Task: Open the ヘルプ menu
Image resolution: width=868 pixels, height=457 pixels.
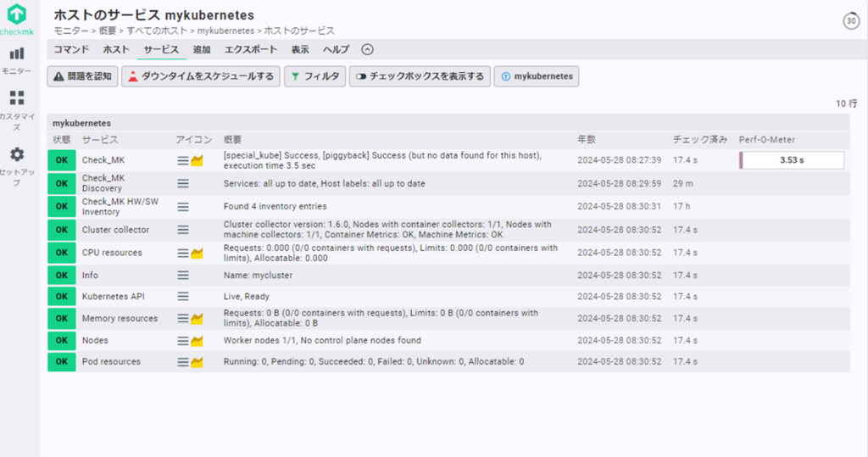Action: [336, 49]
